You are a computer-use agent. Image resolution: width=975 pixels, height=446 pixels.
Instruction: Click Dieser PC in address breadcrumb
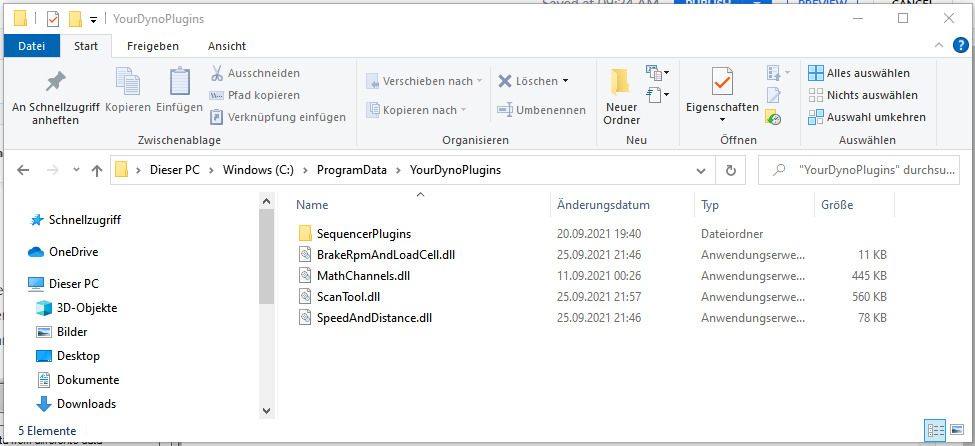pos(175,170)
